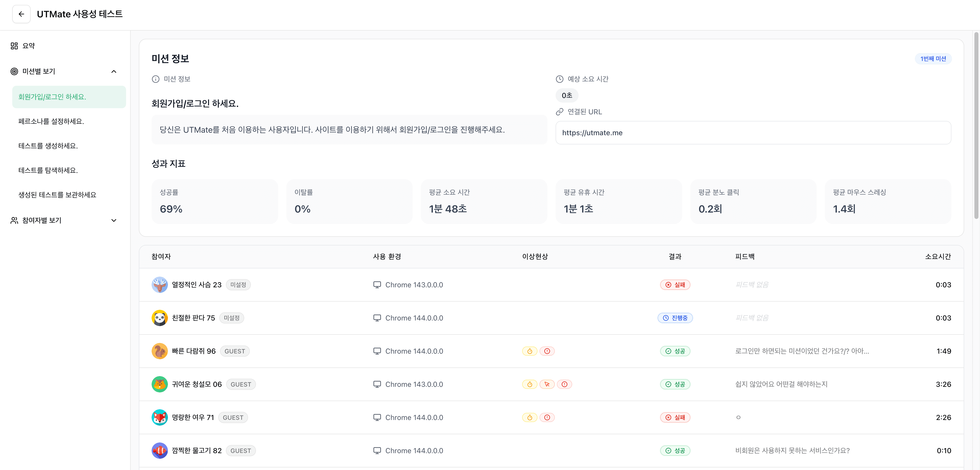
Task: Click the info icon next to 미션 정보
Action: [155, 79]
